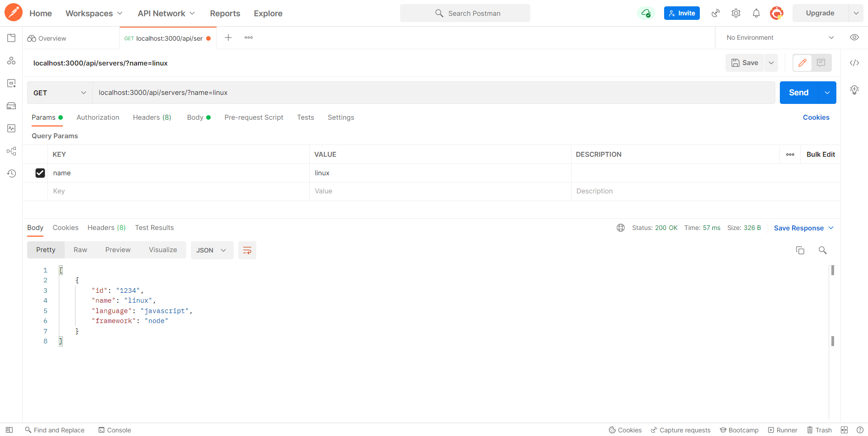
Task: Open the notifications bell
Action: tap(756, 13)
